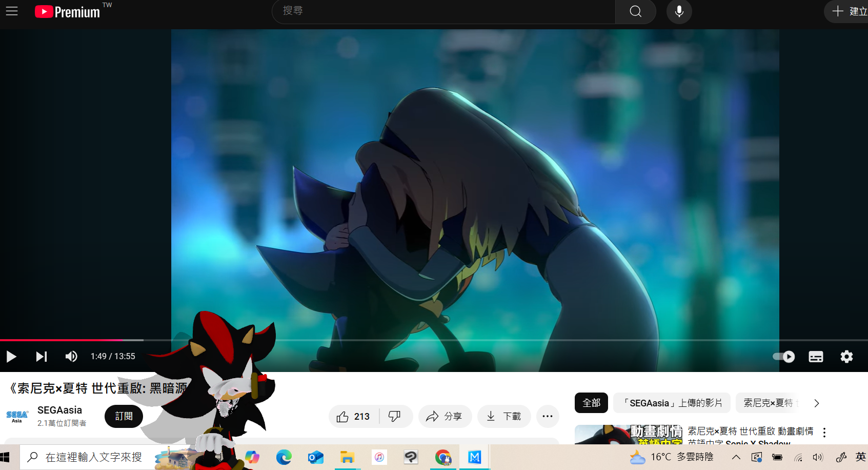Expand more chips with right chevron
The image size is (868, 470).
[817, 403]
